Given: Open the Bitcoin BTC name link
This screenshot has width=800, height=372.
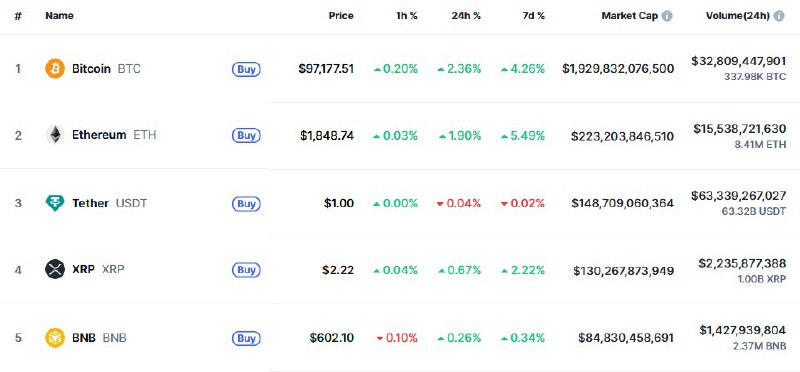Looking at the screenshot, I should coord(106,68).
